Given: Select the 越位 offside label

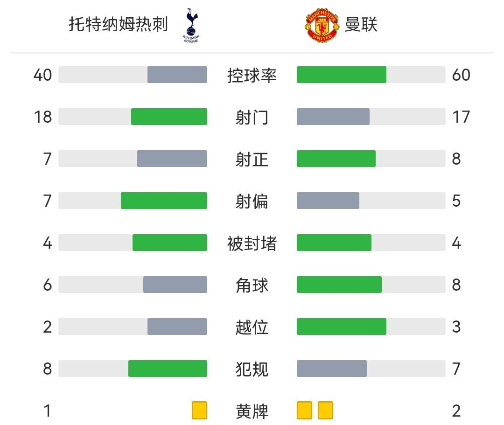Looking at the screenshot, I should coord(252,327).
